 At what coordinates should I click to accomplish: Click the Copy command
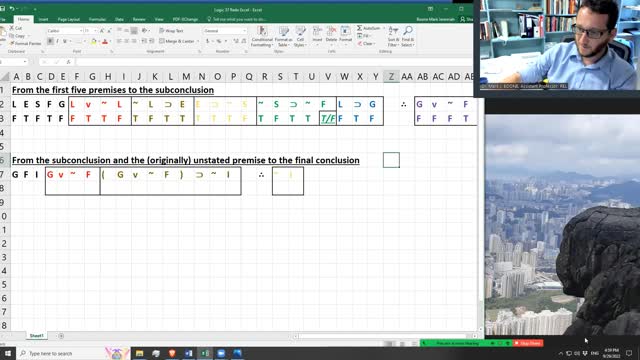(17, 36)
